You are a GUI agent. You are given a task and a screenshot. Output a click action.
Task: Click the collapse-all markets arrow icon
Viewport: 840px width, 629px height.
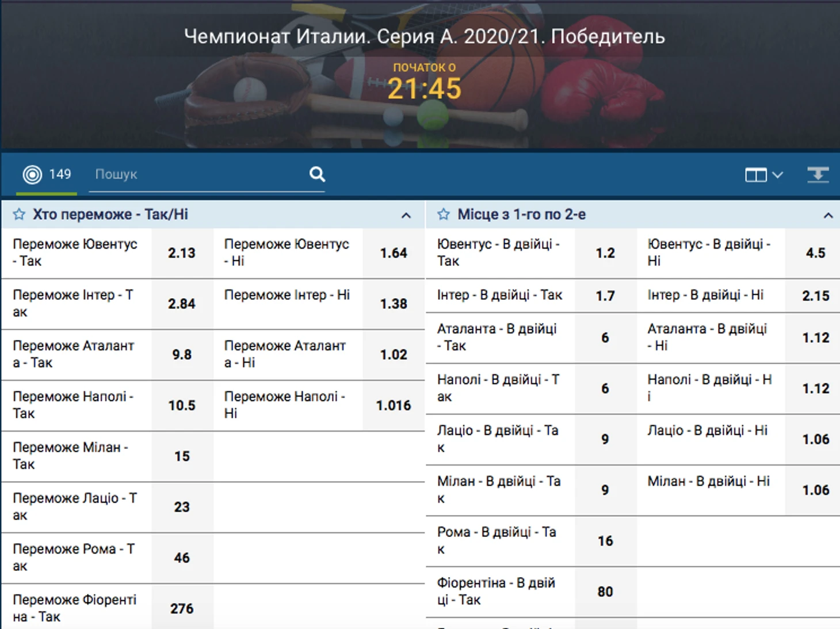tap(818, 174)
